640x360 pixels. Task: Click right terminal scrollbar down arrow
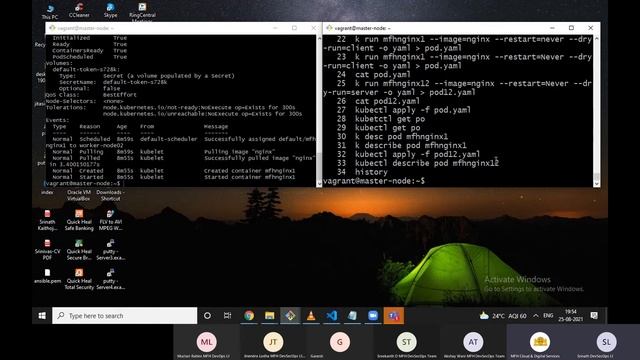pos(596,184)
